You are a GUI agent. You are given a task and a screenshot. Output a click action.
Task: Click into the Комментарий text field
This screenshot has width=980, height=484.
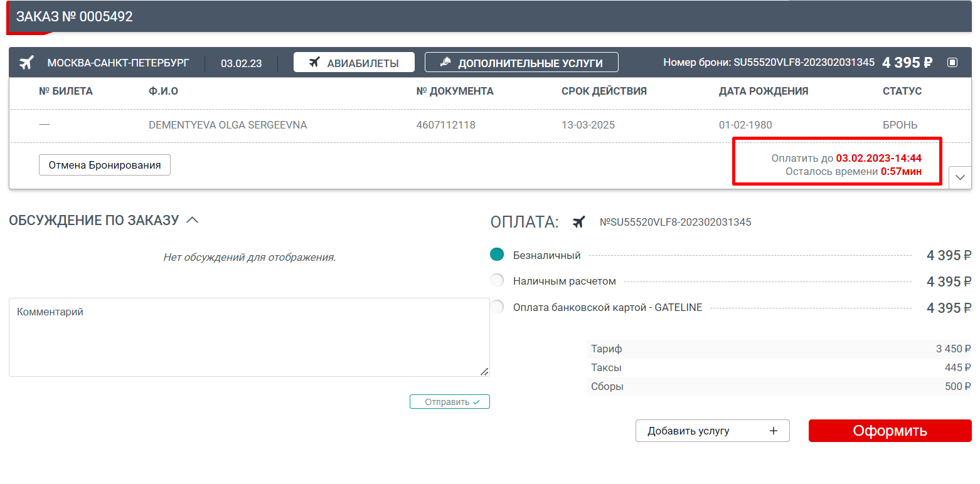(249, 337)
